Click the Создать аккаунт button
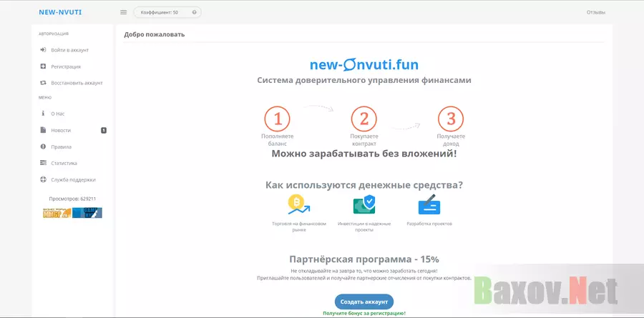Viewport: 644px width, 318px height. [364, 302]
